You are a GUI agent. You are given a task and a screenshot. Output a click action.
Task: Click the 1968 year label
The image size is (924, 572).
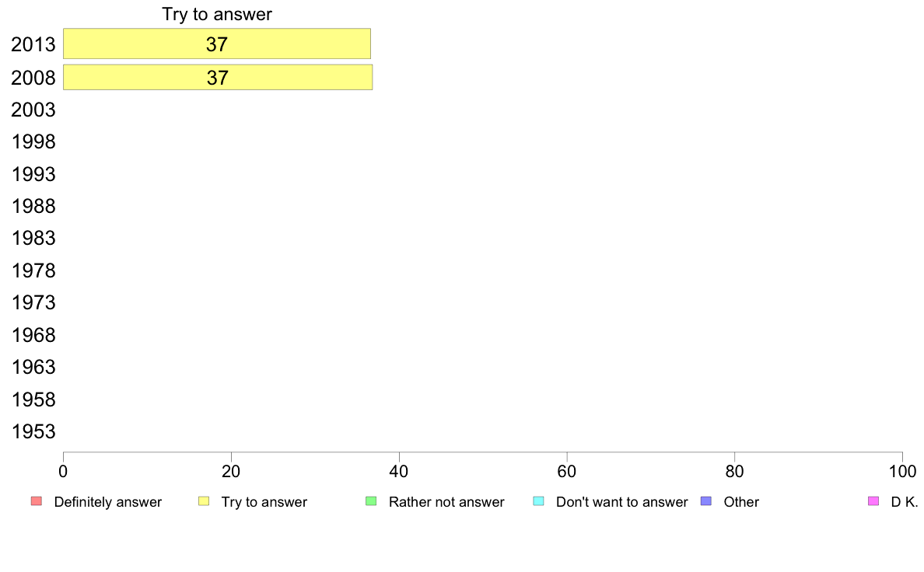point(33,335)
